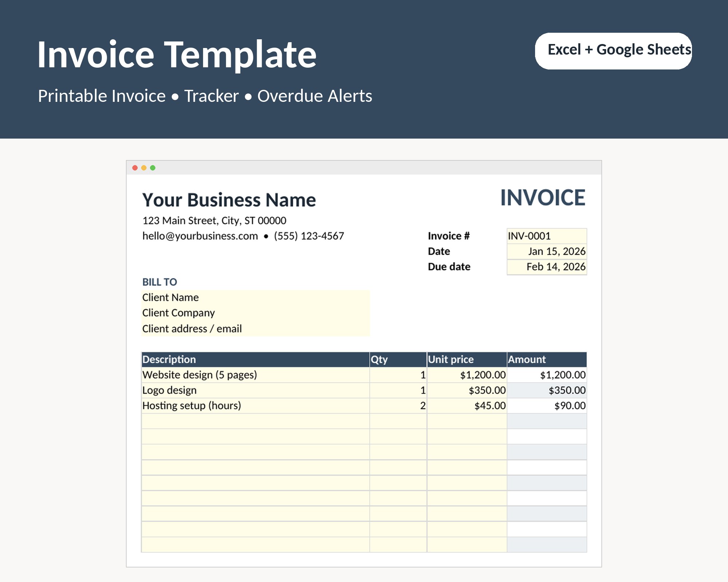The width and height of the screenshot is (728, 582).
Task: Select the quantity 2 cell for Hosting setup
Action: (398, 406)
